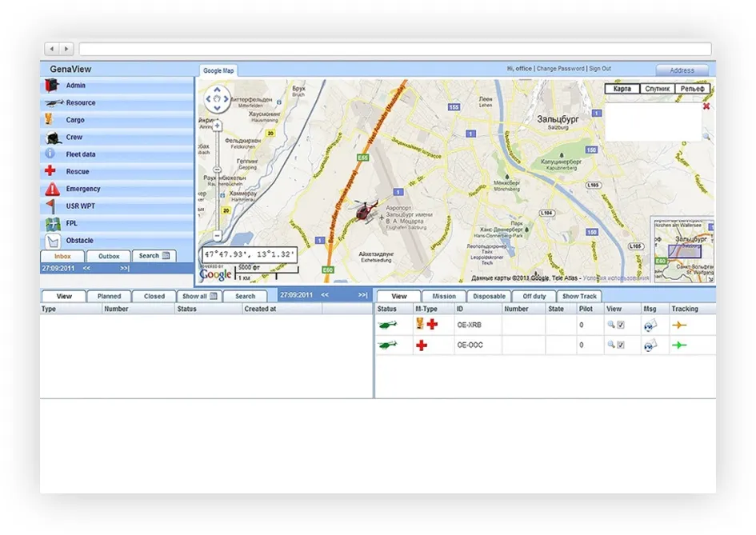Select the Google Map tab
756x535 pixels.
[218, 70]
